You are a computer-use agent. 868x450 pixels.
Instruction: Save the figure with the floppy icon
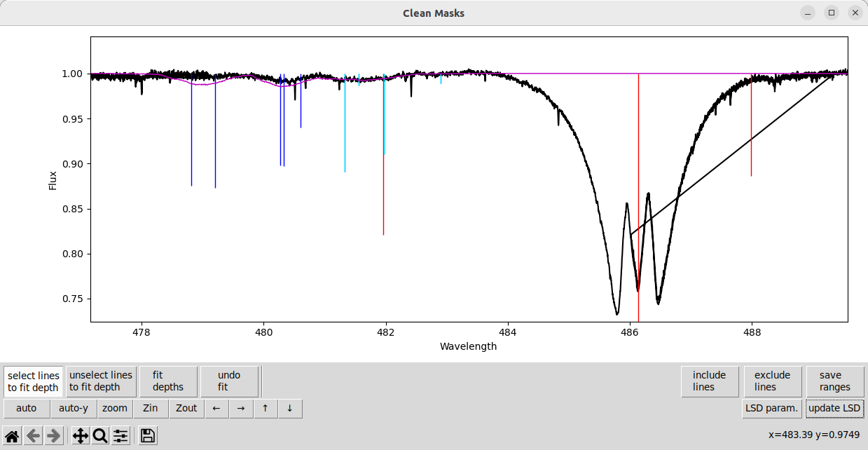pyautogui.click(x=147, y=436)
